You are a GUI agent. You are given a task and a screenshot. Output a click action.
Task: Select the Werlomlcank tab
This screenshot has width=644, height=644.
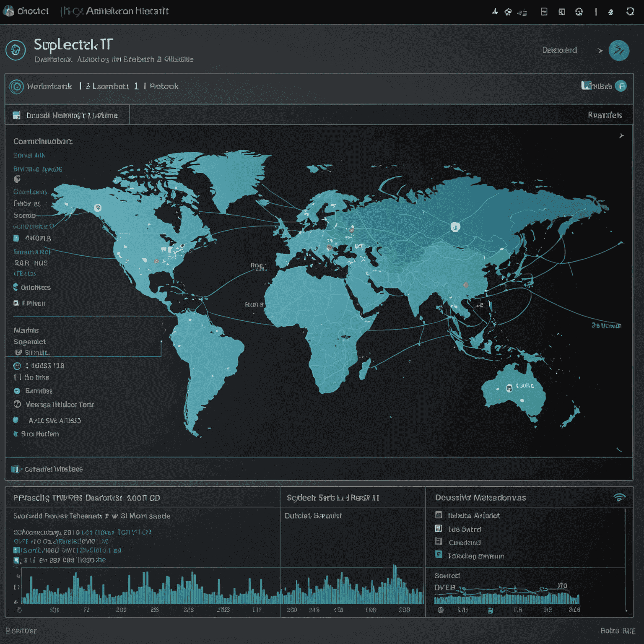(x=49, y=86)
